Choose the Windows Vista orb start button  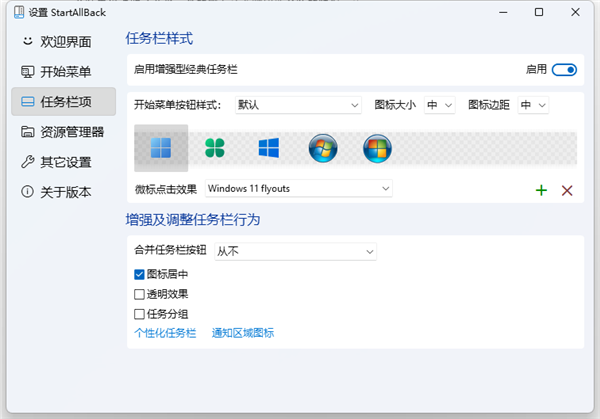pyautogui.click(x=377, y=149)
